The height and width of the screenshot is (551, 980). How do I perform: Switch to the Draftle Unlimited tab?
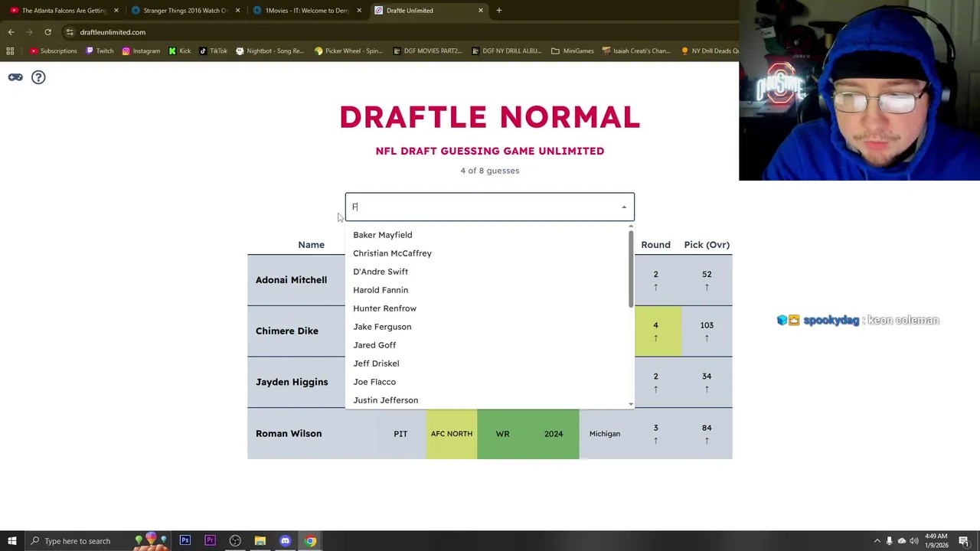click(429, 11)
